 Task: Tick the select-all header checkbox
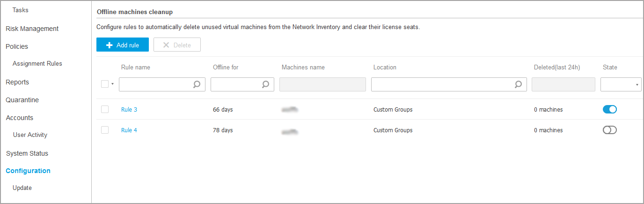click(105, 84)
